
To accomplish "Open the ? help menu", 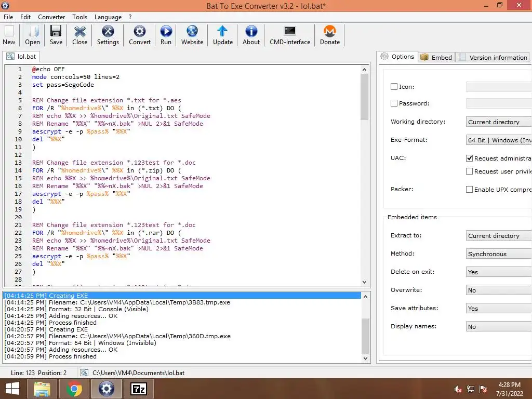I will (130, 17).
